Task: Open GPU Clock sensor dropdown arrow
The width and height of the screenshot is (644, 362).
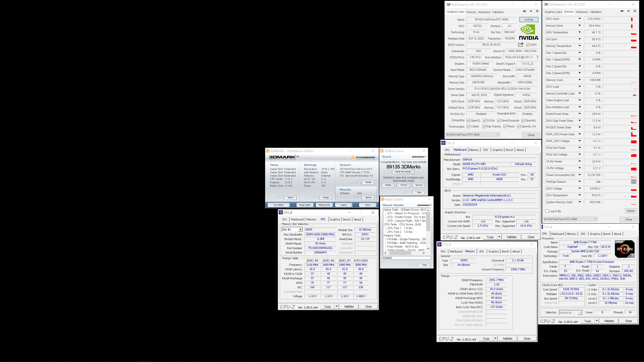Action: coord(579,19)
